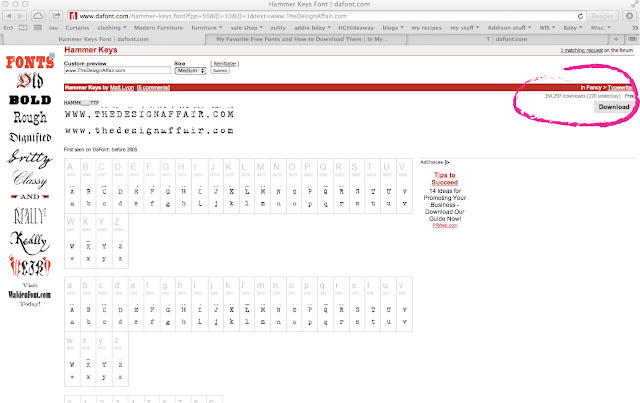Click Tips to Succeed ad link
The height and width of the screenshot is (403, 640).
(x=444, y=179)
